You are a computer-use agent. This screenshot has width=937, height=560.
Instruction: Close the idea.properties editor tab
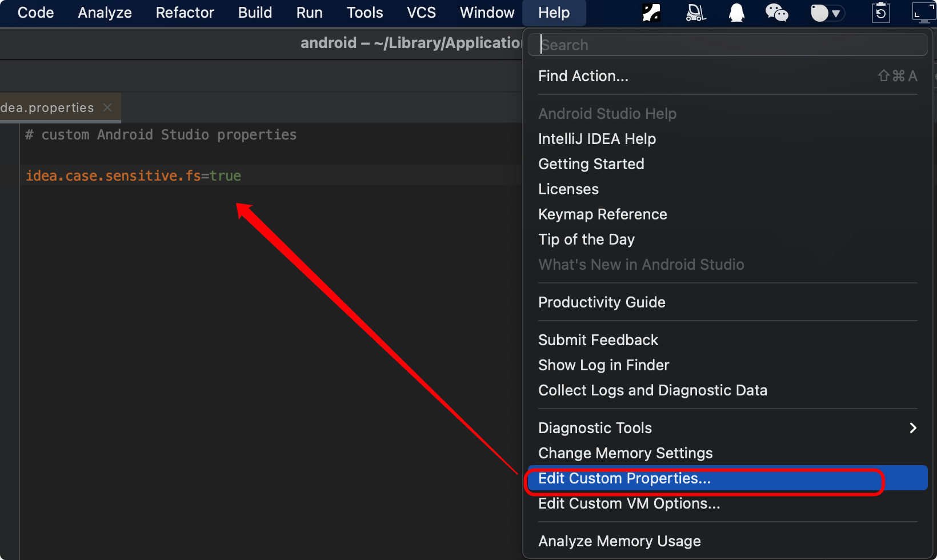point(107,107)
